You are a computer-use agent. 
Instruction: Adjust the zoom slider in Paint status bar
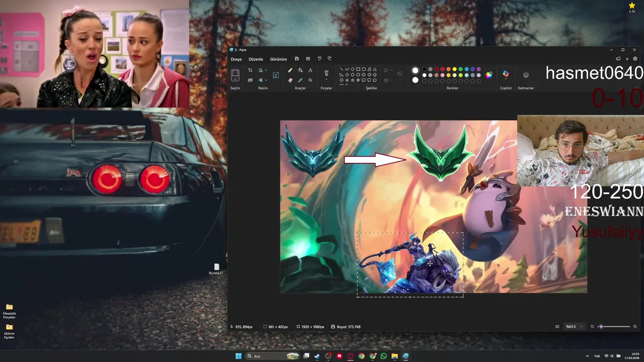pyautogui.click(x=614, y=326)
